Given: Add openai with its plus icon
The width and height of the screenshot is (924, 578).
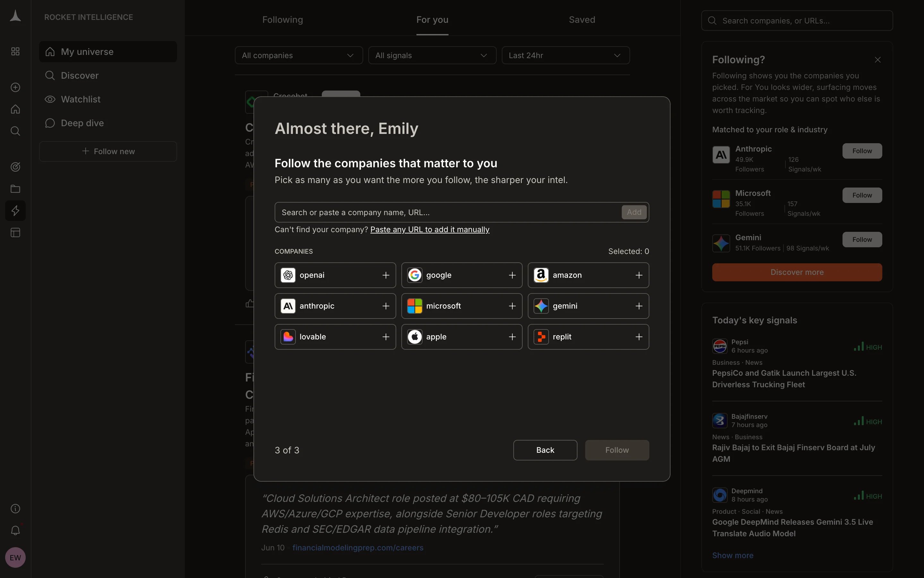Looking at the screenshot, I should 386,275.
